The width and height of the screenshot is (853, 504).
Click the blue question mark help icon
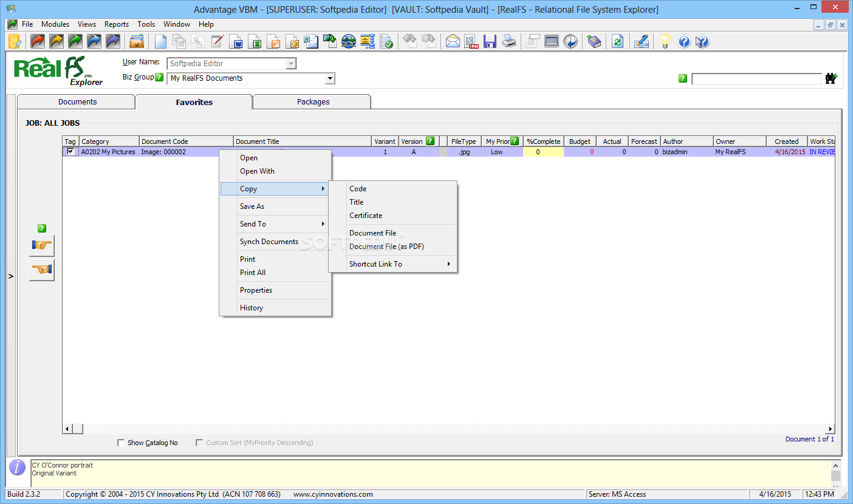(x=684, y=41)
